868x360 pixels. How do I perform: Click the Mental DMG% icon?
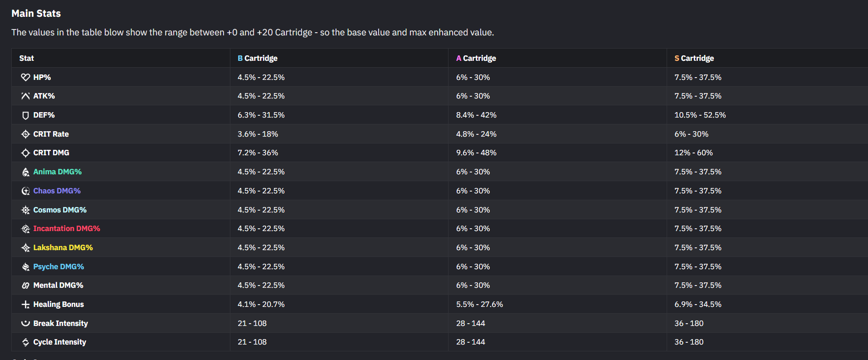(25, 286)
